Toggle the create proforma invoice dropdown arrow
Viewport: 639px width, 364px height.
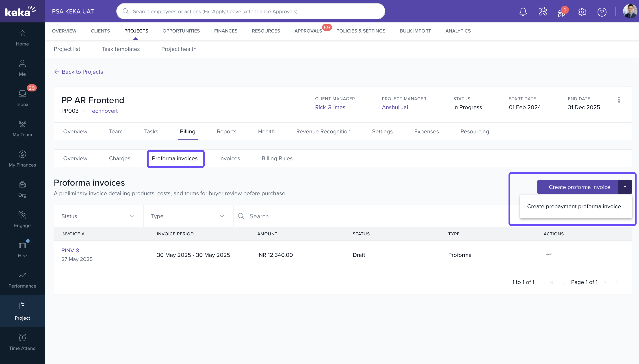(x=625, y=187)
